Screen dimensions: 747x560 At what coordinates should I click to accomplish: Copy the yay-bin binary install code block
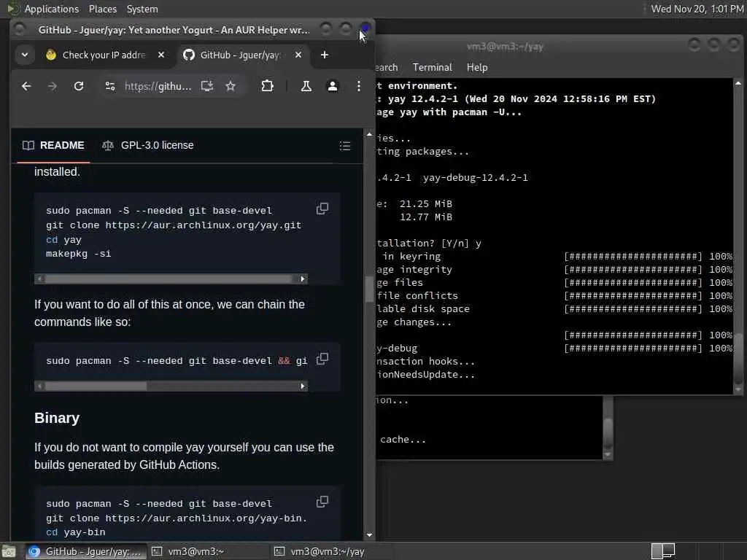coord(322,502)
